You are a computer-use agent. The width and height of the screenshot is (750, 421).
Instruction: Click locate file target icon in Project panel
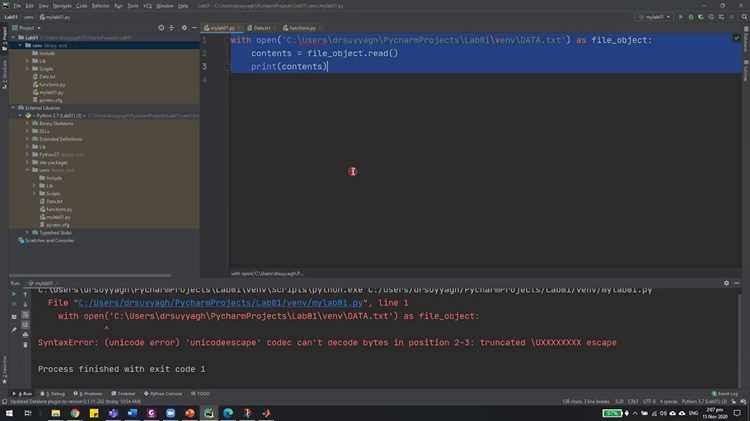coord(161,28)
